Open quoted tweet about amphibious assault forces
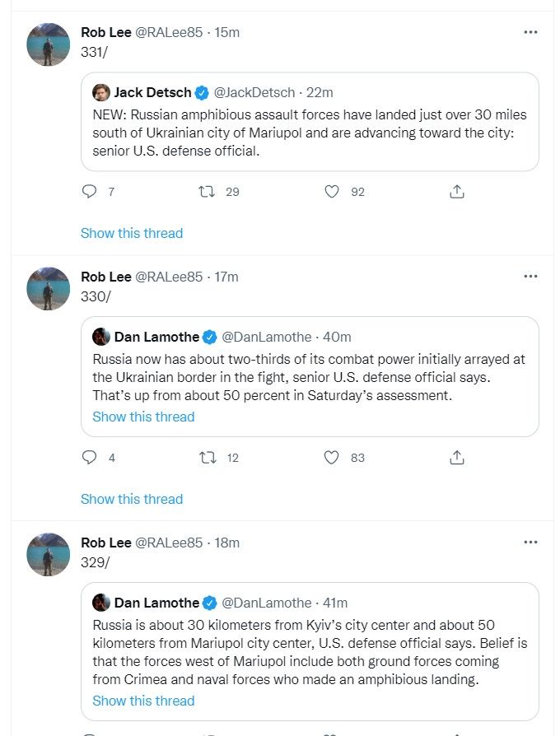 [310, 133]
